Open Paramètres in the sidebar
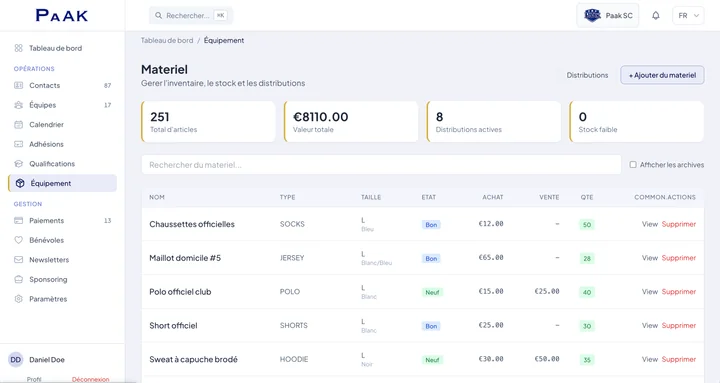720x383 pixels. tap(62, 299)
